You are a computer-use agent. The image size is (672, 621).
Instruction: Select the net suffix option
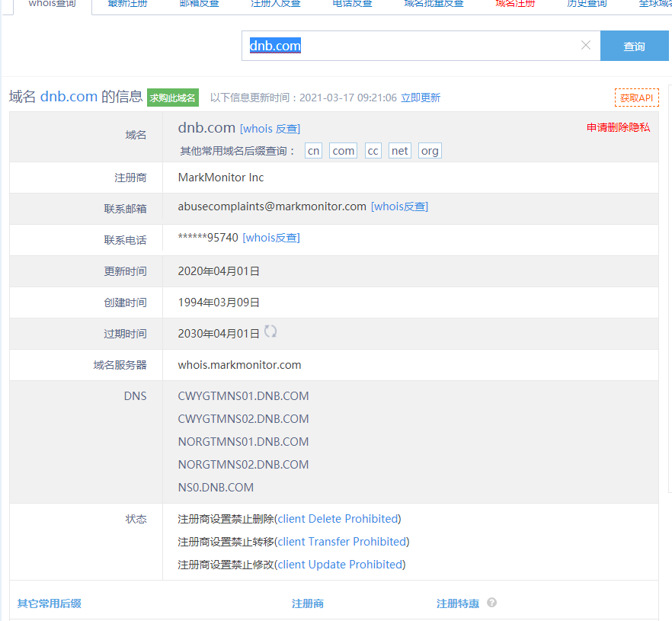point(399,151)
